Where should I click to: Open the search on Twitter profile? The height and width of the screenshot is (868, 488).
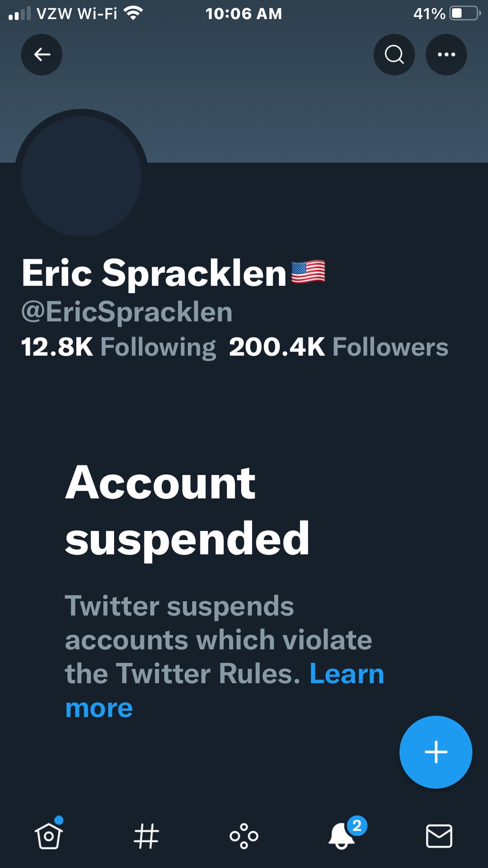[394, 55]
